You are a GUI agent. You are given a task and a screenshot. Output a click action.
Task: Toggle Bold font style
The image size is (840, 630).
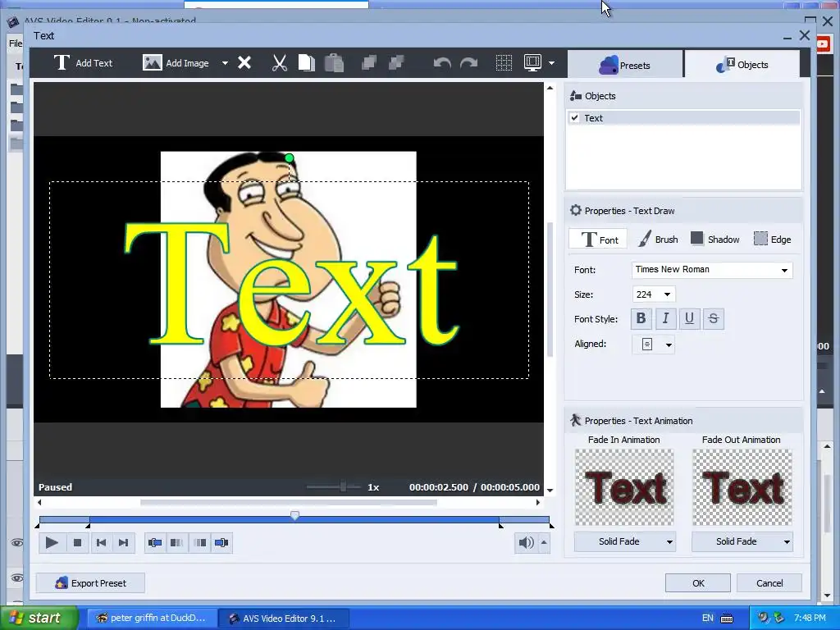641,319
